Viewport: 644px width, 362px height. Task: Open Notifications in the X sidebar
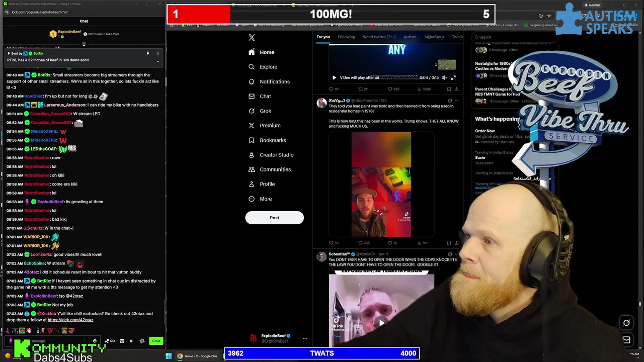point(269,81)
